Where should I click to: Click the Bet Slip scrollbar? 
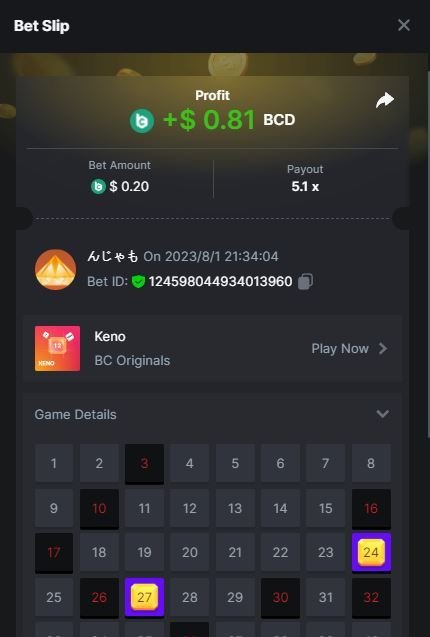click(x=428, y=252)
